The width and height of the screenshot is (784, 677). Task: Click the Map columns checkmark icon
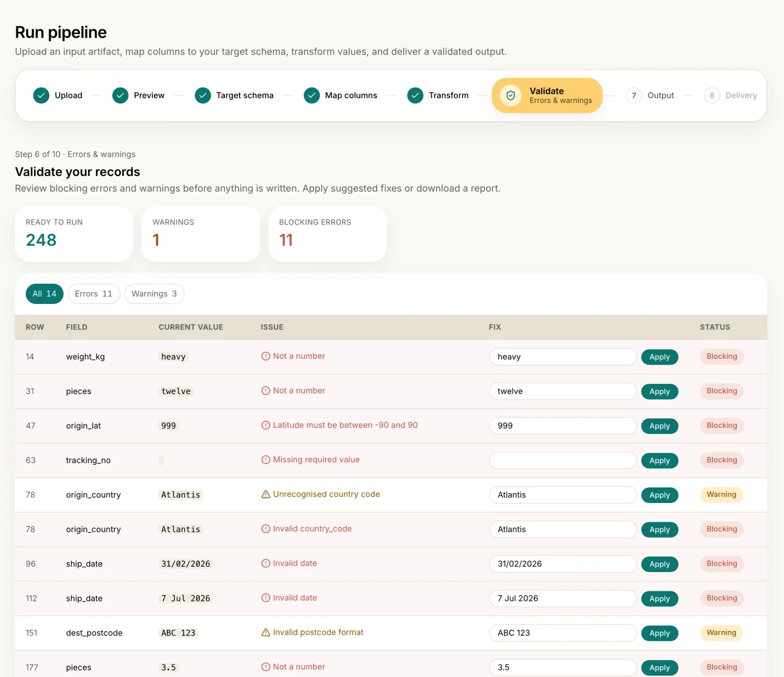pos(312,96)
